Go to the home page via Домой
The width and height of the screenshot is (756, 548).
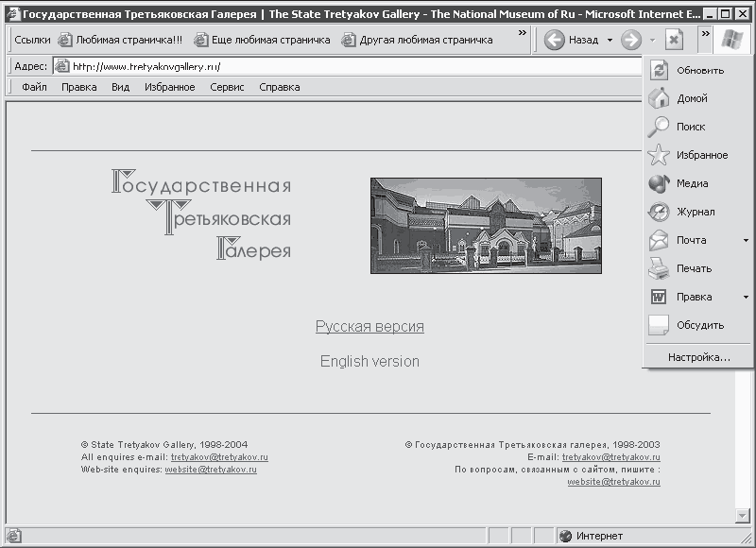tap(660, 99)
